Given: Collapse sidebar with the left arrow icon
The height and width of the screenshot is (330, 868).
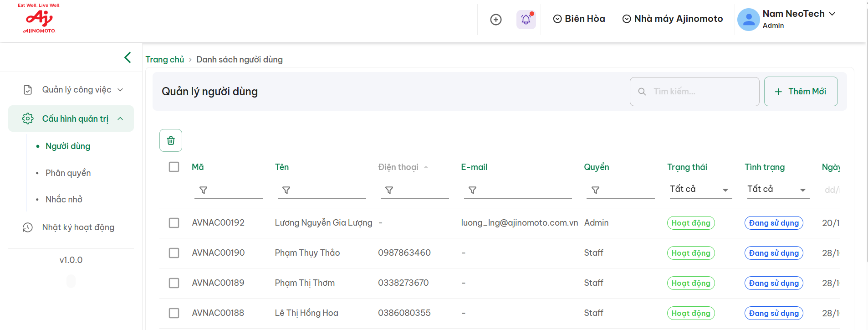Looking at the screenshot, I should [128, 57].
